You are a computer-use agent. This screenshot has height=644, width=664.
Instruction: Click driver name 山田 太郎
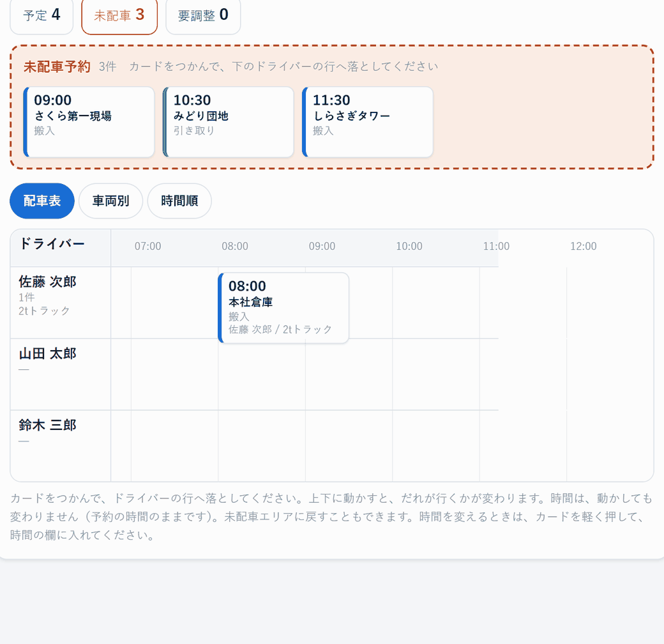point(47,353)
